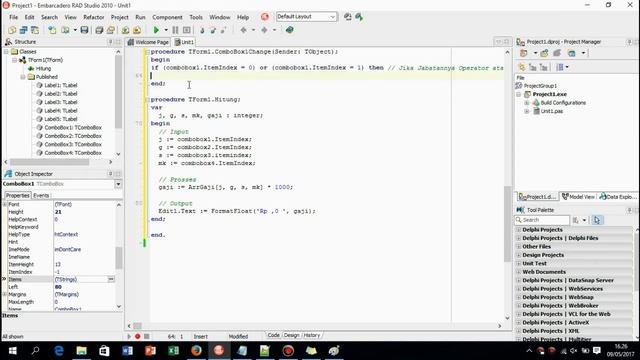Click the Web Documents palette category
This screenshot has height=360, width=640.
(x=544, y=272)
